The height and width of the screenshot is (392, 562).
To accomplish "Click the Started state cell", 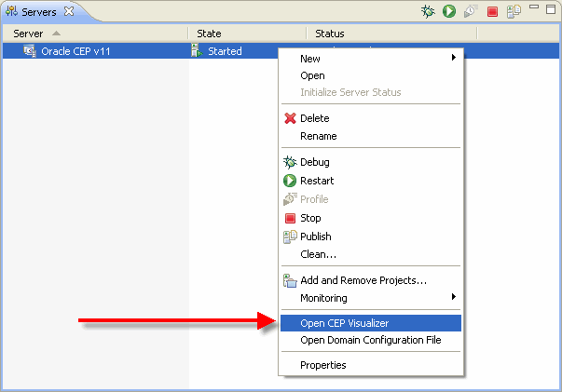I will [225, 51].
